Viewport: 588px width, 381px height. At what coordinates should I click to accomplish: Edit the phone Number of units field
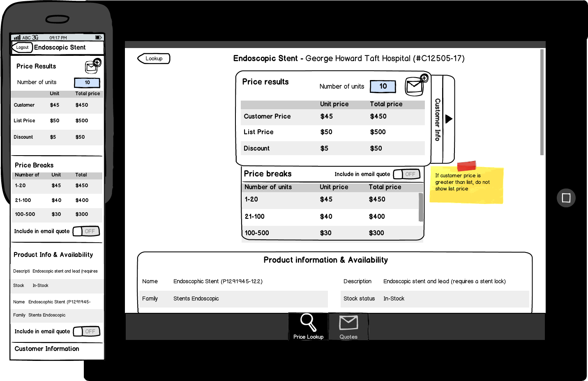coord(87,83)
